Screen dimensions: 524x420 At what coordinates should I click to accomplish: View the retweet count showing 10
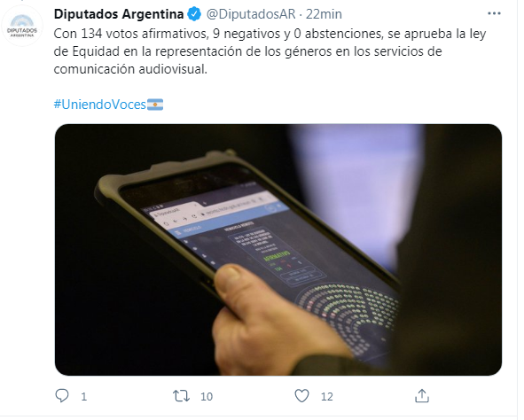207,397
